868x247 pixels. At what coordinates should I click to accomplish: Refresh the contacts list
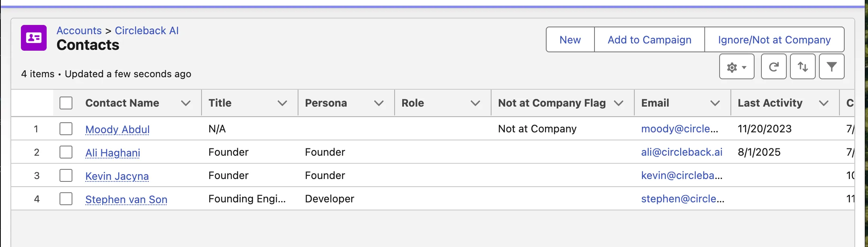[773, 67]
